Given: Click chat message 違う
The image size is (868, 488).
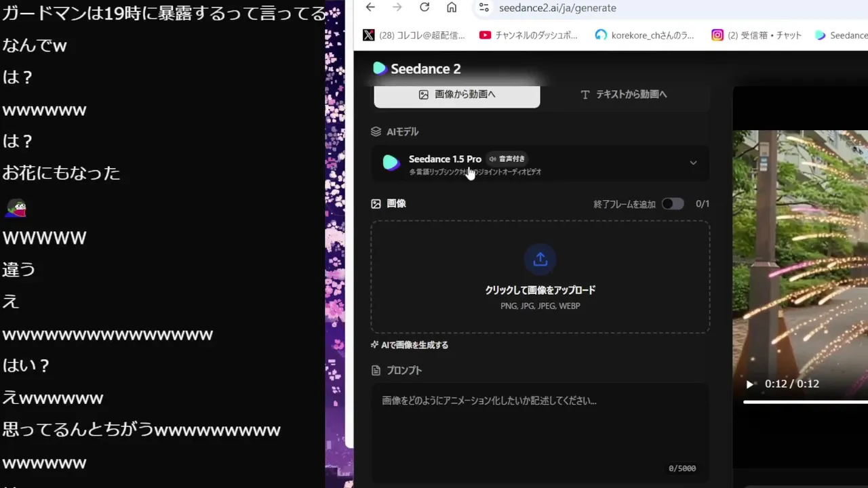Looking at the screenshot, I should click(x=19, y=269).
